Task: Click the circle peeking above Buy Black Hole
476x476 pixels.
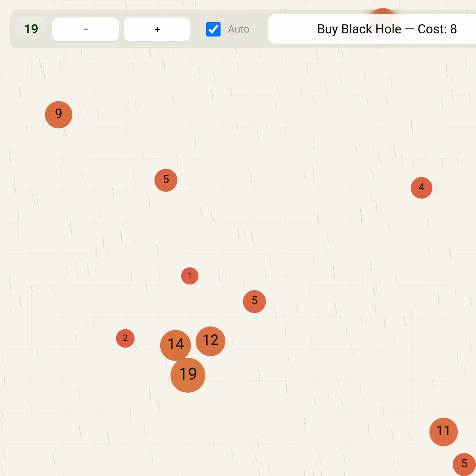Action: pyautogui.click(x=382, y=12)
